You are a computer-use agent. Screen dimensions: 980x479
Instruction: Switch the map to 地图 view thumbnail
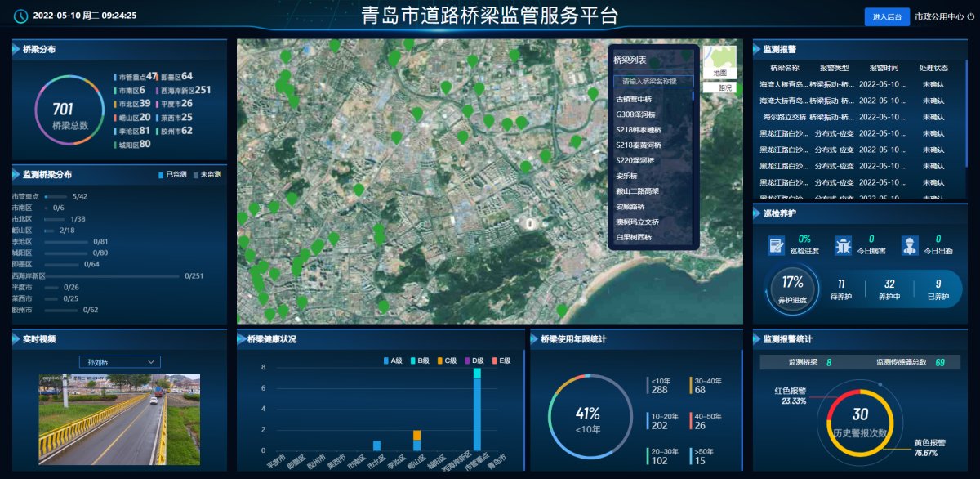pos(719,63)
